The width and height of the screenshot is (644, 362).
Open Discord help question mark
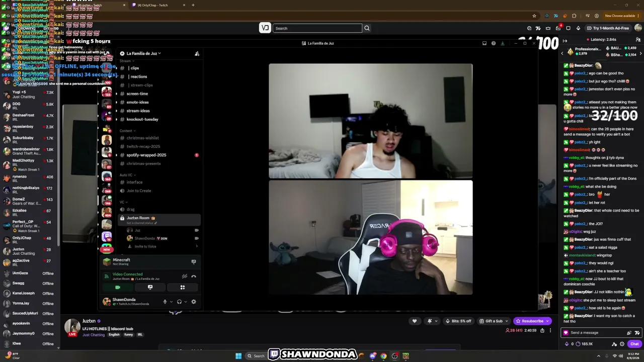click(494, 43)
